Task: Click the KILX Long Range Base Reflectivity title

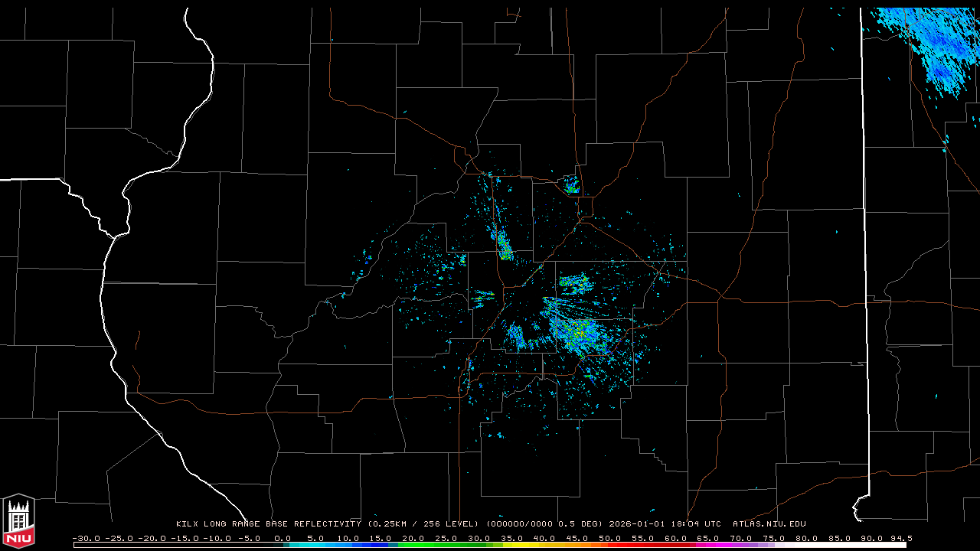Action: [268, 524]
